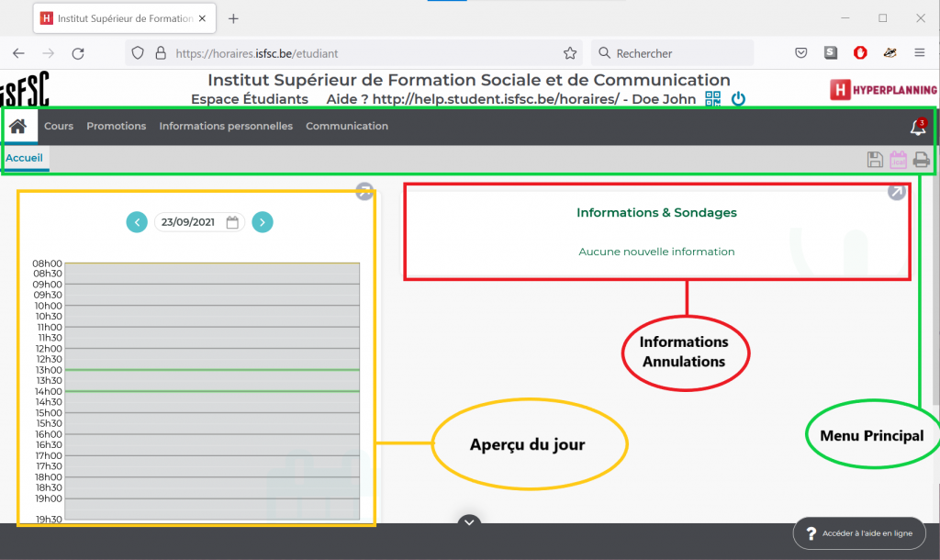Display the QR code next to Doe John

(711, 97)
